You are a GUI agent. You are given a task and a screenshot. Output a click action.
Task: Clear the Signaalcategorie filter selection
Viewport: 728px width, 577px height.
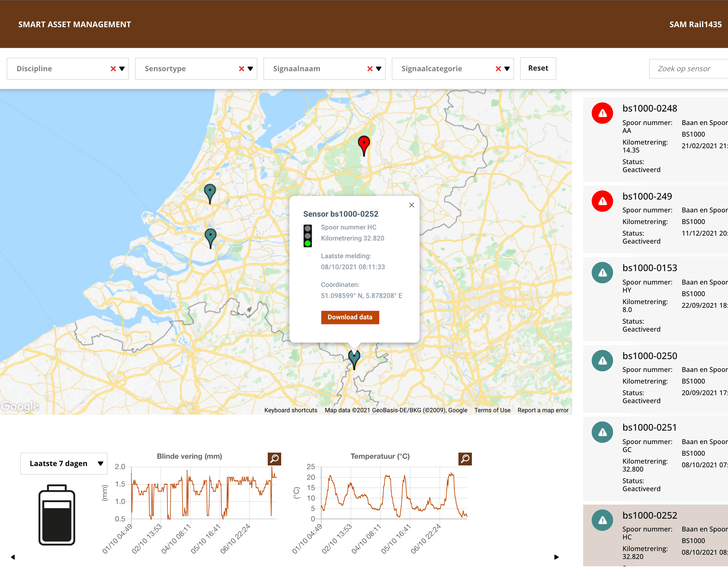click(498, 68)
